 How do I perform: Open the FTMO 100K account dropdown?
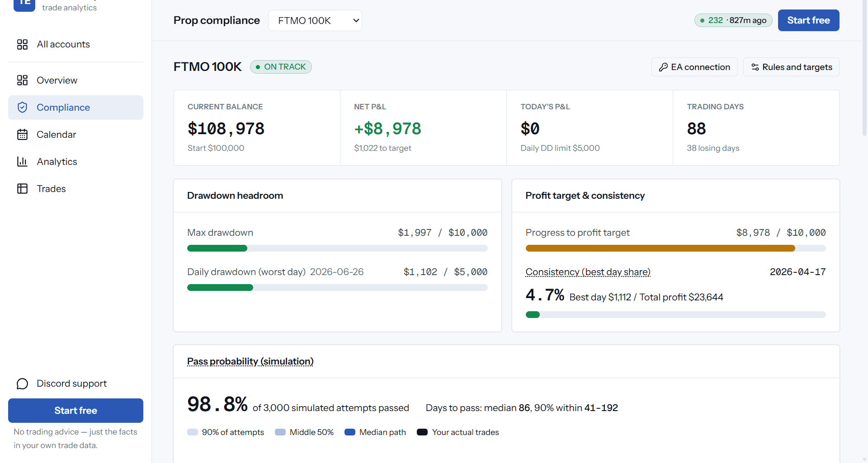[315, 21]
